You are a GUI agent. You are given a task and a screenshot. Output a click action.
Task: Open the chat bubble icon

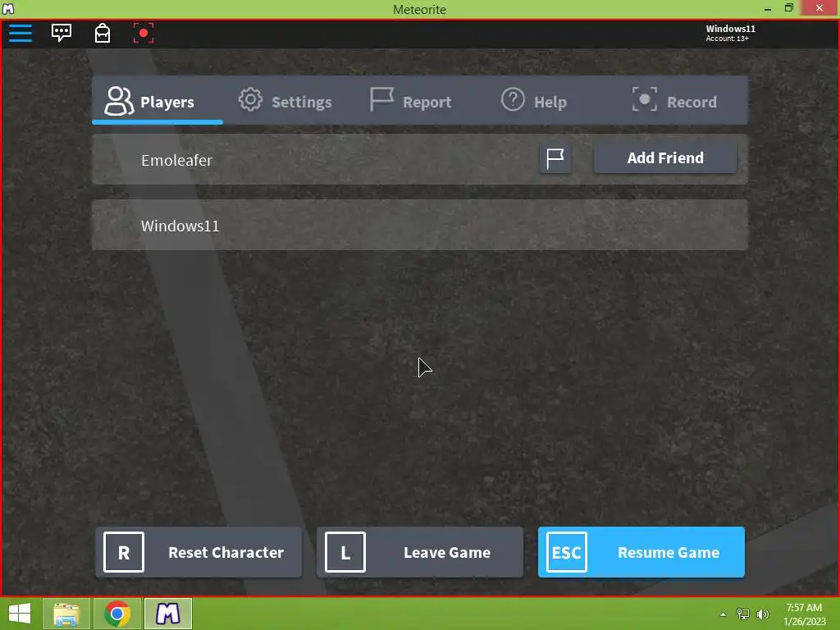61,33
